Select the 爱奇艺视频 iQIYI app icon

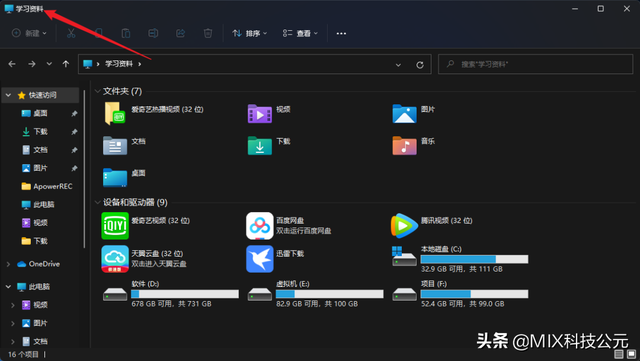(115, 225)
